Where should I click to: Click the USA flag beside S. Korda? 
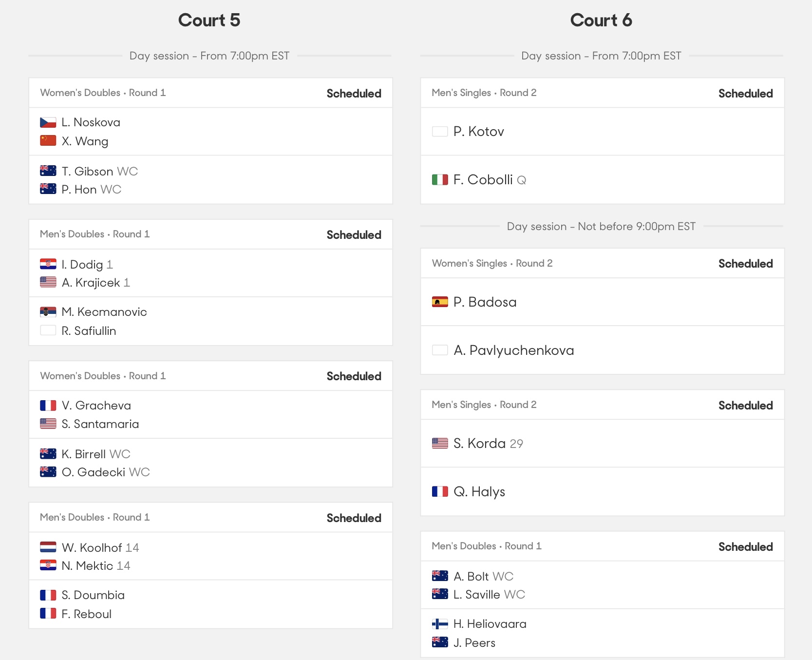coord(440,444)
